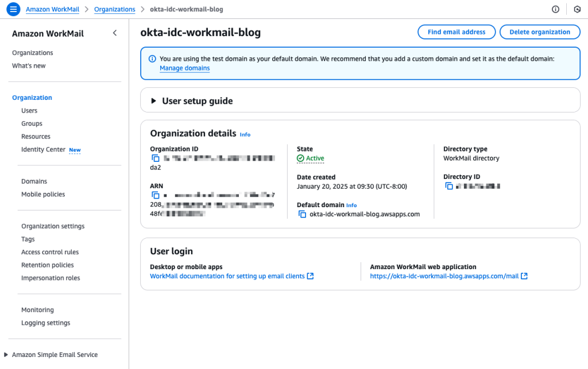
Task: Open the hamburger navigation menu icon
Action: [x=13, y=9]
